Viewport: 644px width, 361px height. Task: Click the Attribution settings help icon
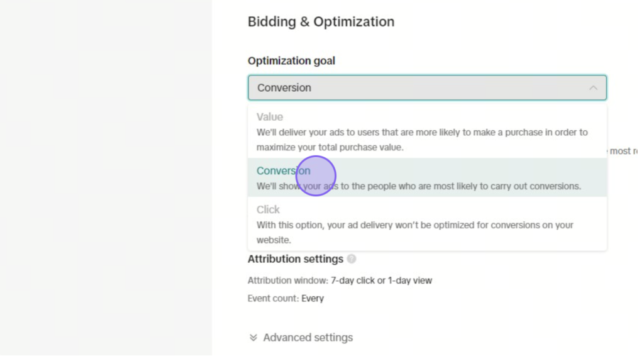click(x=351, y=259)
